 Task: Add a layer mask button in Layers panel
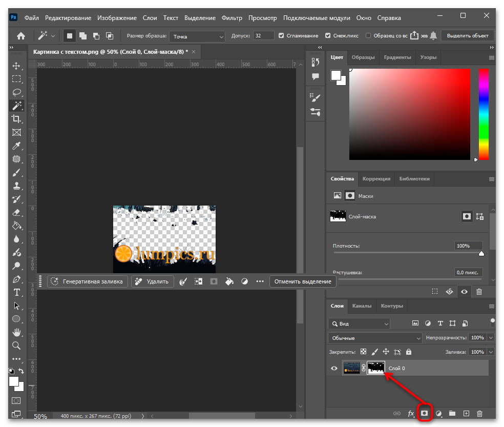click(x=424, y=413)
